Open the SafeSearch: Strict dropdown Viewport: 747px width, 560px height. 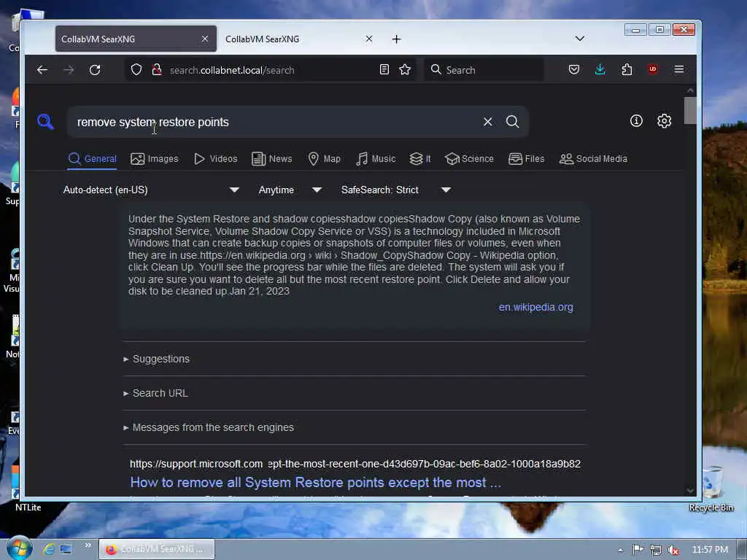(x=396, y=190)
